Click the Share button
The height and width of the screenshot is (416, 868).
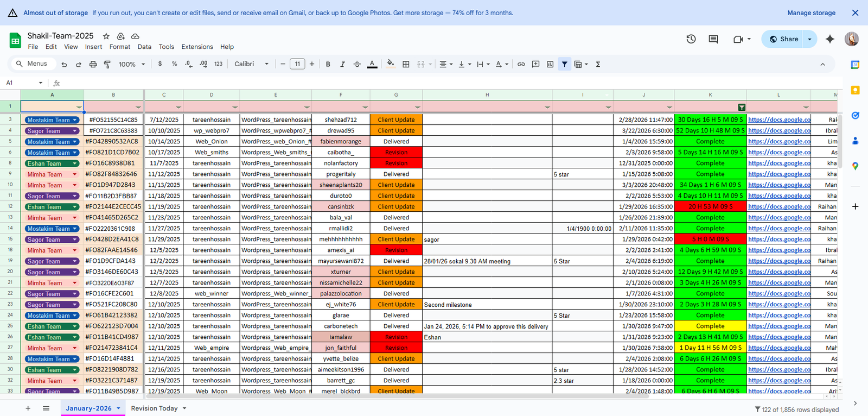[x=783, y=39]
